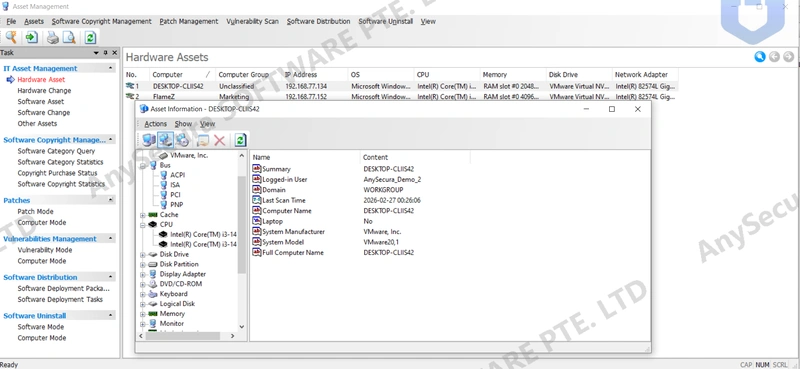Pin the Task panel with pushpin icon

[x=106, y=53]
